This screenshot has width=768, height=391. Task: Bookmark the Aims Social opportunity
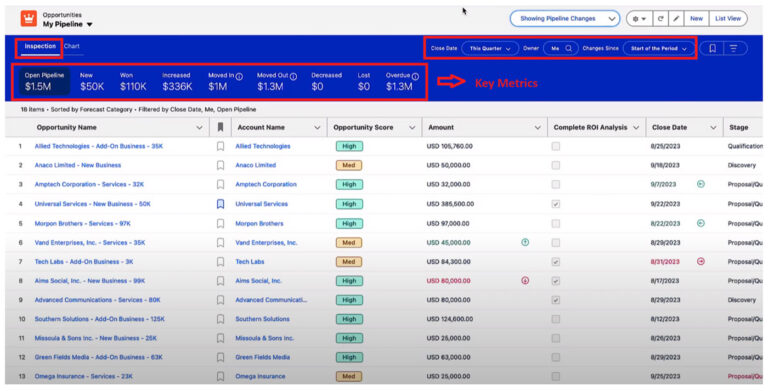pos(220,281)
